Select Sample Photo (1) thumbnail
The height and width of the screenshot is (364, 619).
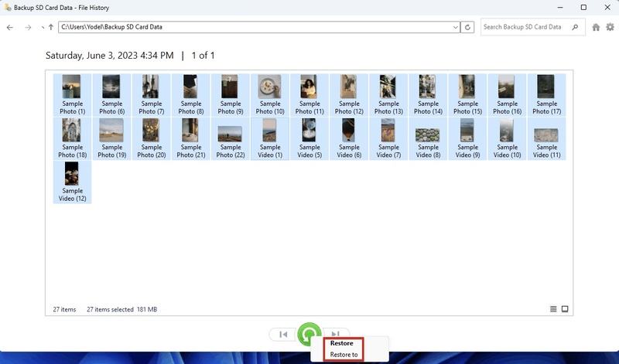click(x=72, y=94)
